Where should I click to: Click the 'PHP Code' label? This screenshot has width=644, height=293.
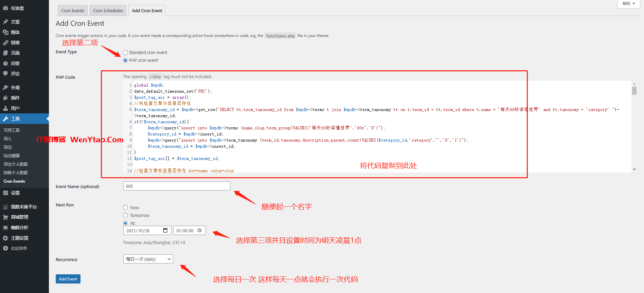point(66,77)
